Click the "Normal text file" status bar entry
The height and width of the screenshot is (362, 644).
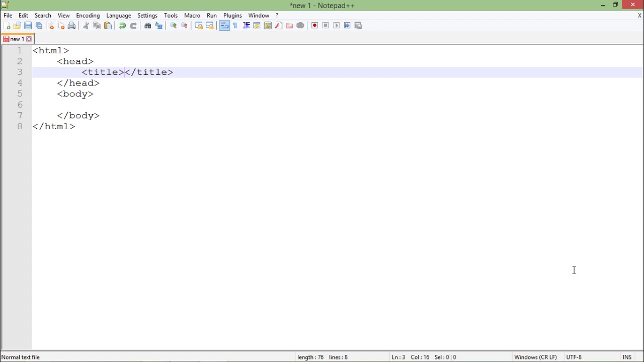(x=21, y=357)
